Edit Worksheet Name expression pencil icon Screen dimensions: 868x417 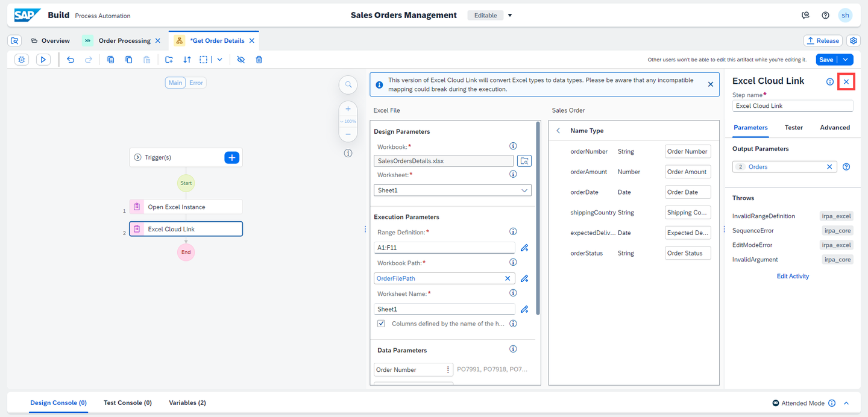tap(524, 309)
